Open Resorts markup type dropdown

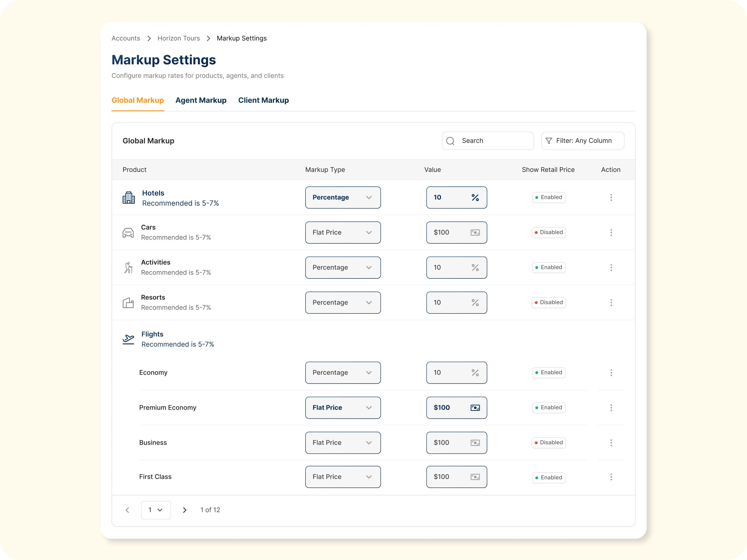tap(343, 303)
